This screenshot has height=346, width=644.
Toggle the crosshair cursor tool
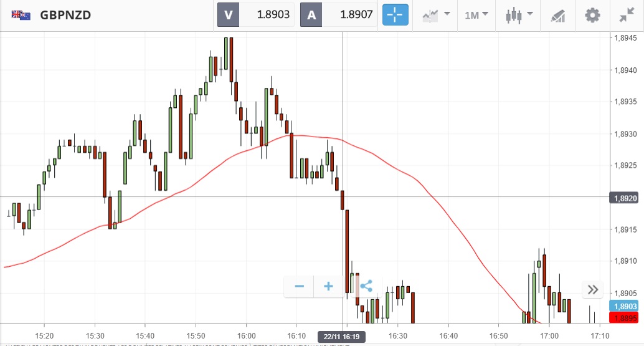point(395,15)
